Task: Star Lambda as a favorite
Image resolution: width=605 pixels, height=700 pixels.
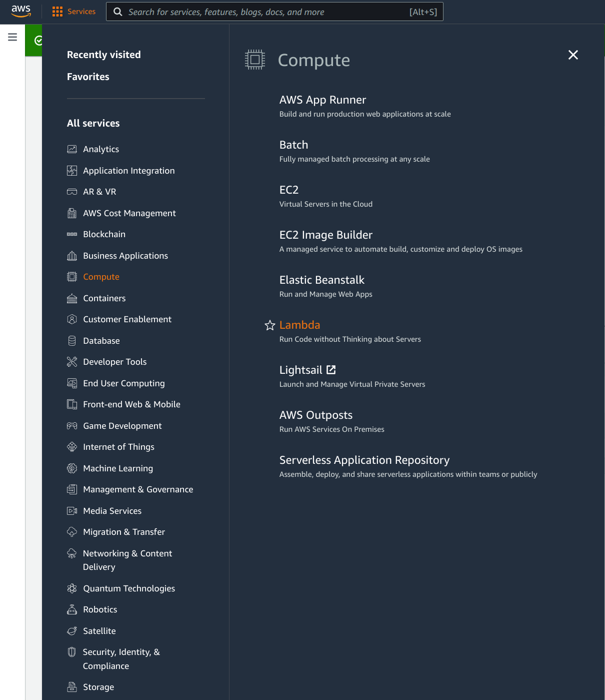Action: tap(270, 325)
